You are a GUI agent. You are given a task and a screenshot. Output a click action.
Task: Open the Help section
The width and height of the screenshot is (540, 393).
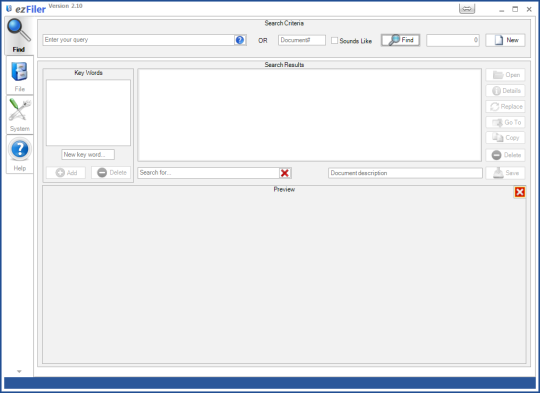click(20, 154)
